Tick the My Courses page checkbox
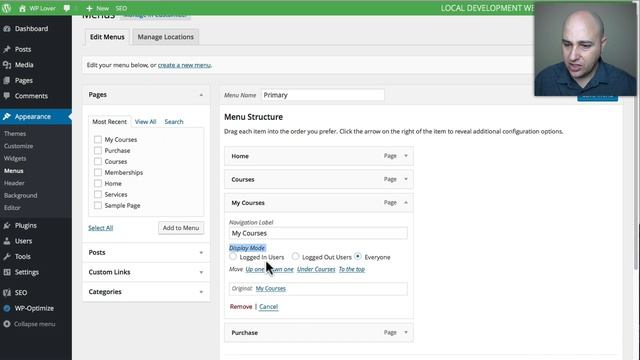640x360 pixels. point(98,139)
